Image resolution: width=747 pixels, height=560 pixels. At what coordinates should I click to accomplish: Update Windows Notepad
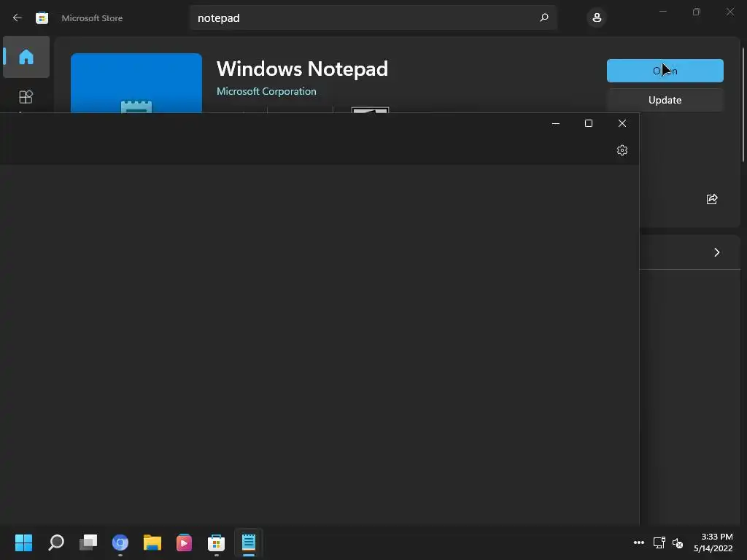pos(665,100)
